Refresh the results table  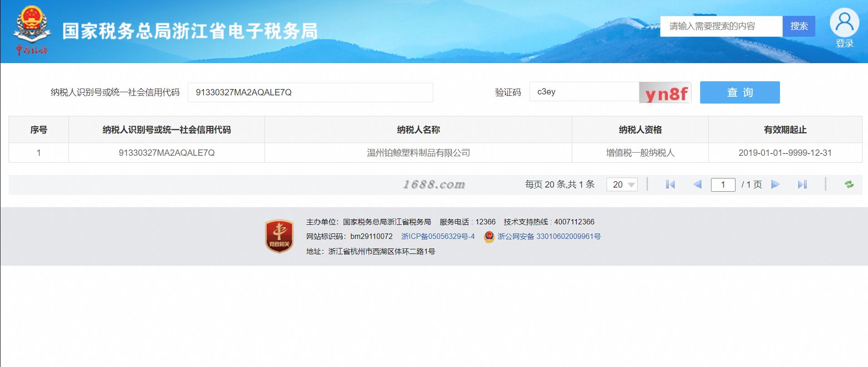[849, 184]
